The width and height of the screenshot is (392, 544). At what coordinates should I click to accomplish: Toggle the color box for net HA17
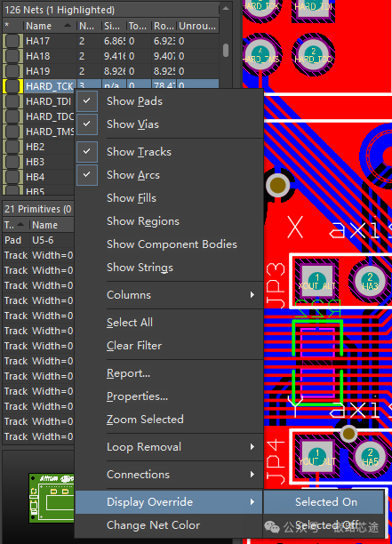12,41
